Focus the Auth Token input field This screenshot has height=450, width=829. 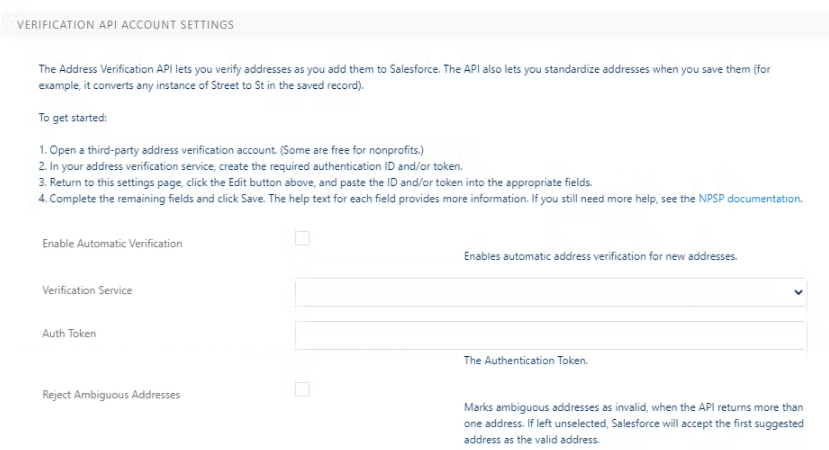click(550, 335)
